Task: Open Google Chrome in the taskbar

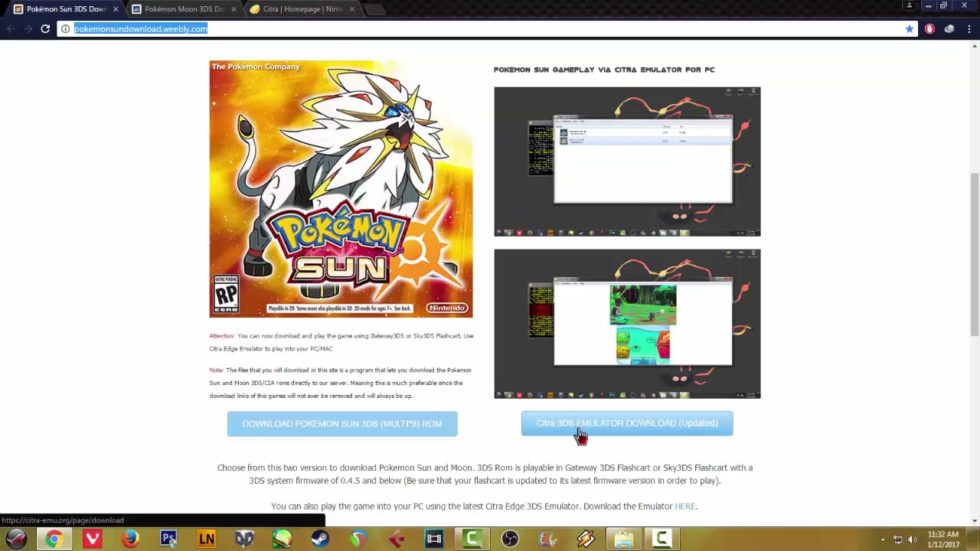Action: pos(54,539)
